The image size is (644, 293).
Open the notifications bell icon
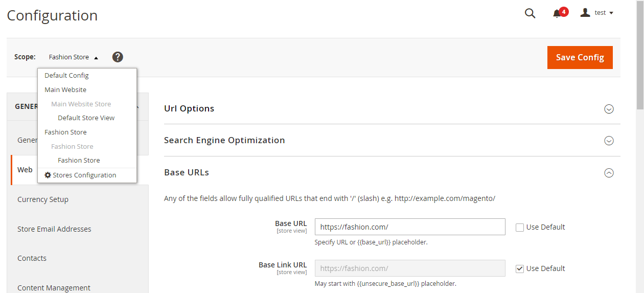point(557,14)
